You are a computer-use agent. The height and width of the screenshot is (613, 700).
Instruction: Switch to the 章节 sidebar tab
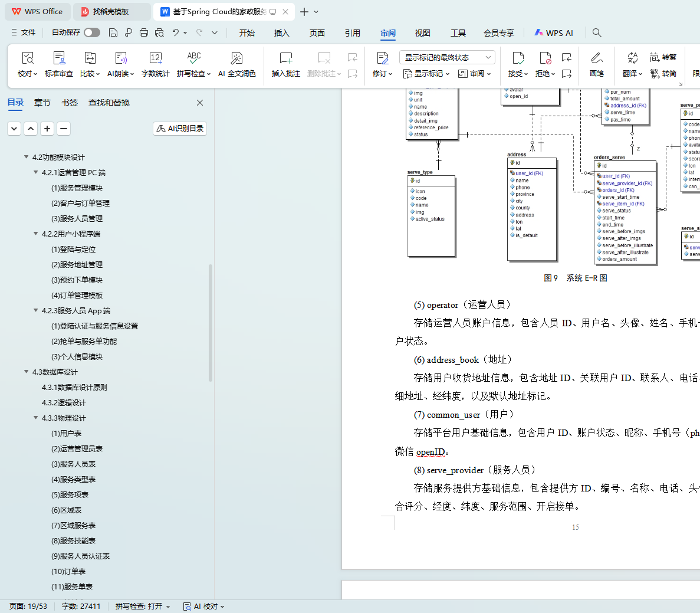(x=42, y=103)
